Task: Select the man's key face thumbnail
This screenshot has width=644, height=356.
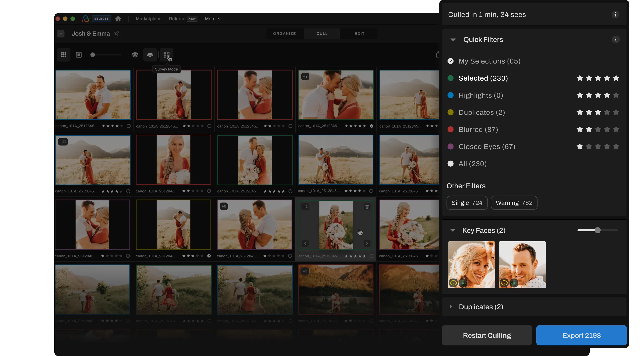Action: pos(522,264)
